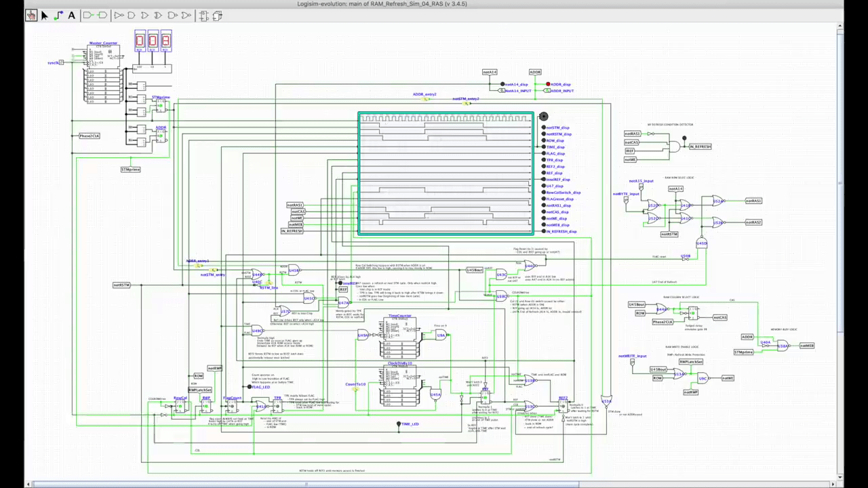
Task: Toggle the NotA14_INPUT pin
Action: coord(502,91)
